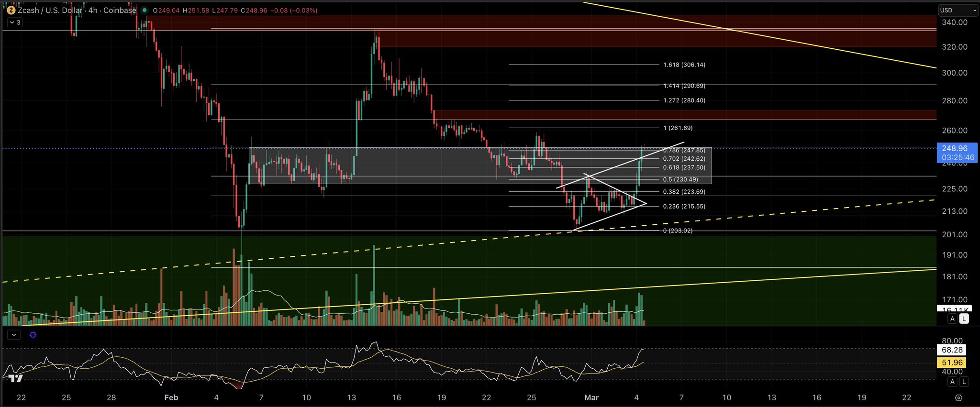This screenshot has height=407, width=980.
Task: Expand the RSI pane legend chevron
Action: pyautogui.click(x=14, y=335)
